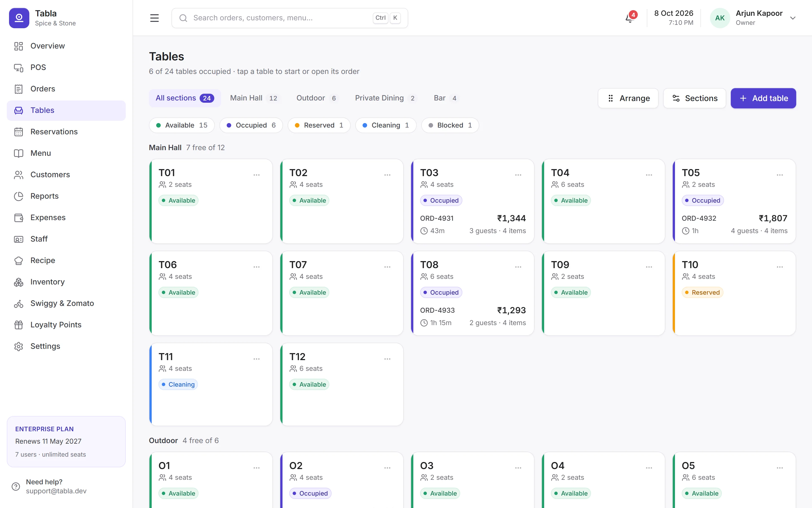812x508 pixels.
Task: Open more options for table O2
Action: pyautogui.click(x=387, y=468)
